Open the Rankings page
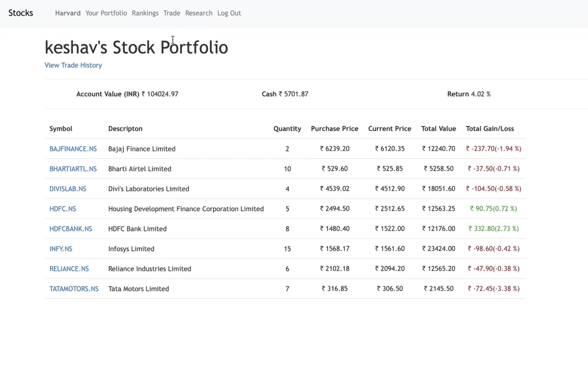 coord(145,13)
